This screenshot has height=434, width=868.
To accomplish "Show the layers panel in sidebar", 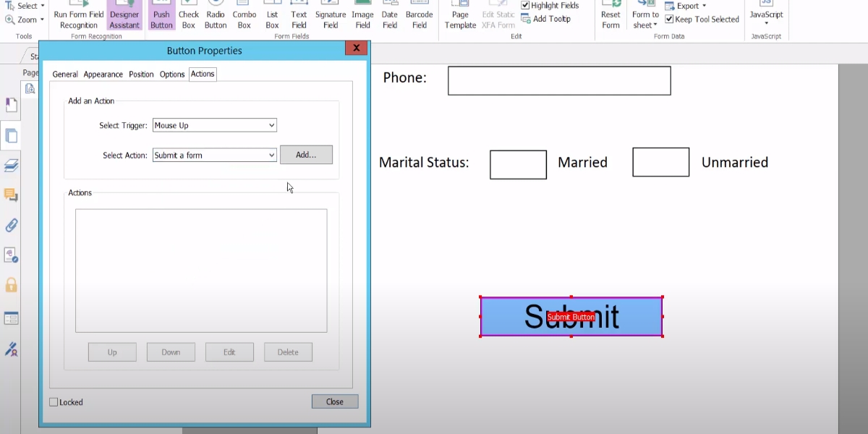I will coord(11,166).
